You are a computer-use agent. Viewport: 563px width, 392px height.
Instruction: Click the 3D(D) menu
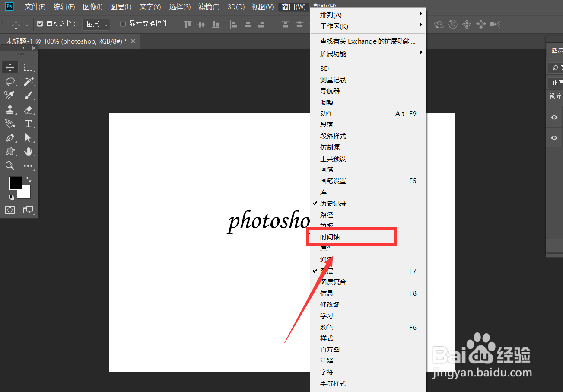[x=236, y=7]
